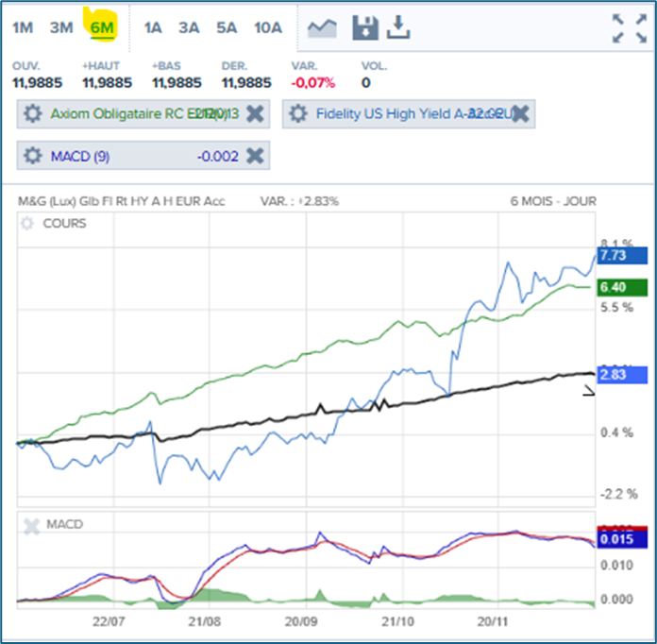Select the 3M time range
This screenshot has height=644, width=657.
[60, 27]
